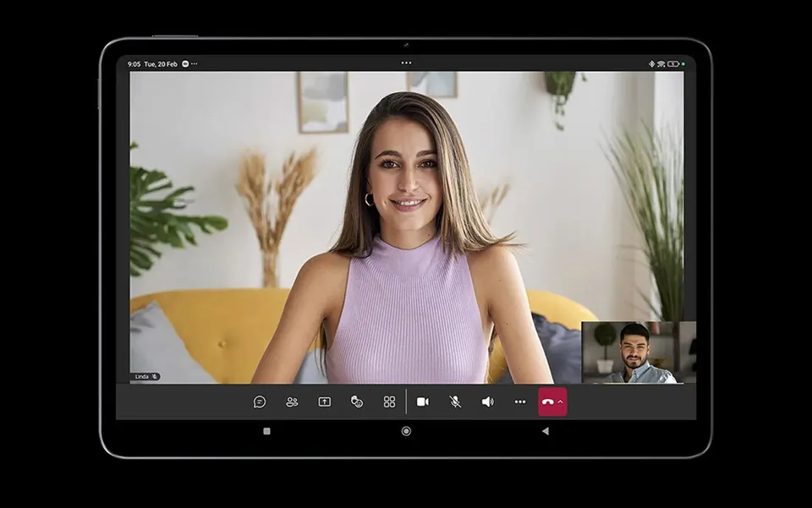
Task: Tap the Tue, 20 Feb date
Action: (x=161, y=64)
